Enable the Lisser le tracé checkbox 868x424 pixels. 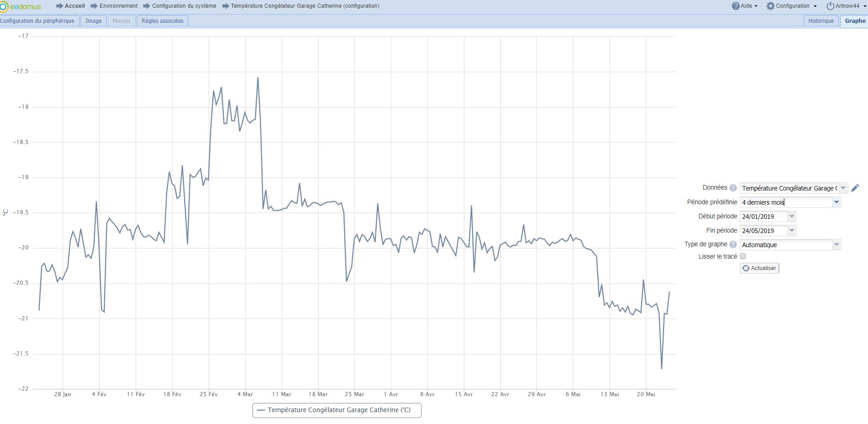point(743,256)
